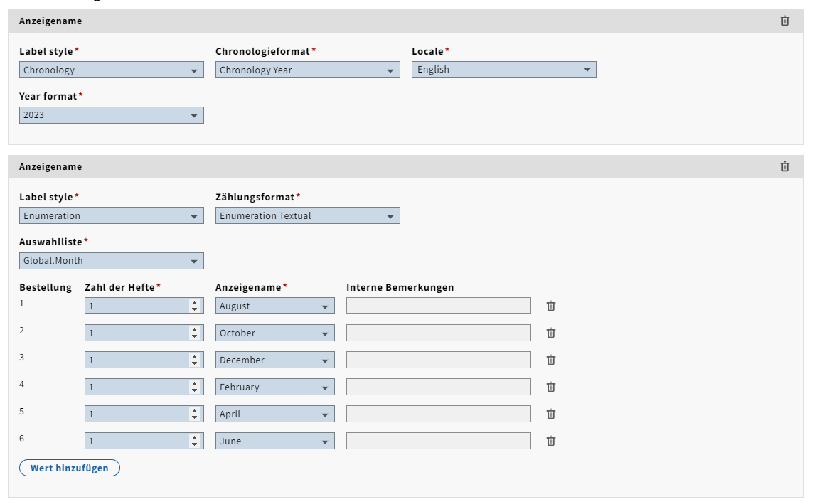Open Label style dropdown showing Chronology
817x504 pixels.
(111, 70)
